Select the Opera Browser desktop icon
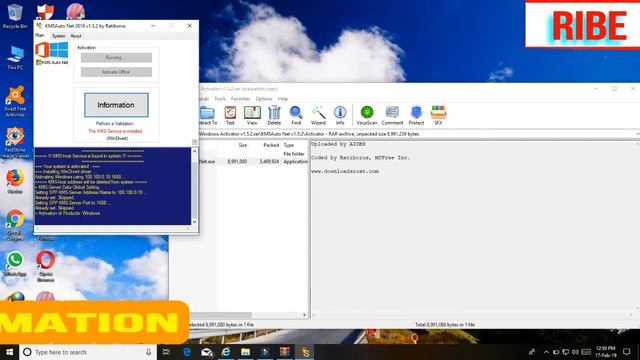 45,267
